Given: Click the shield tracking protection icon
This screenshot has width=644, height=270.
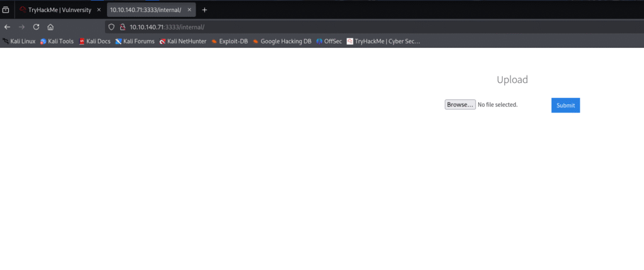Looking at the screenshot, I should [x=112, y=27].
